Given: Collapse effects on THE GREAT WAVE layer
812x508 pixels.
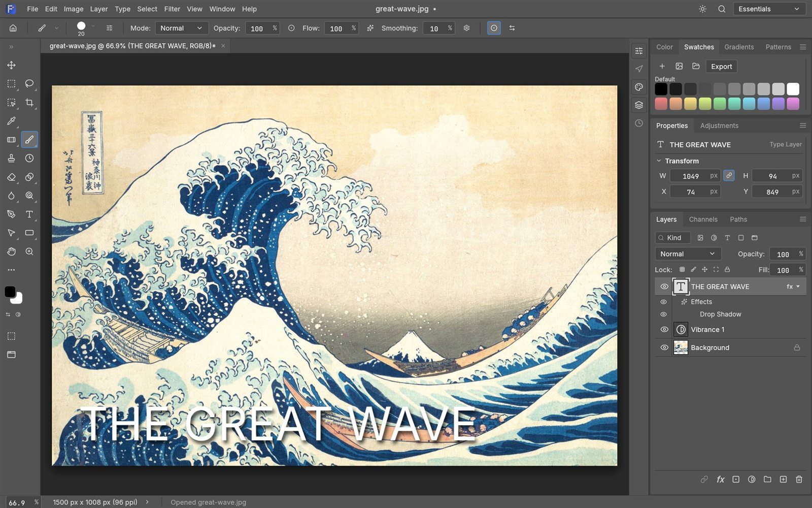Looking at the screenshot, I should click(798, 287).
